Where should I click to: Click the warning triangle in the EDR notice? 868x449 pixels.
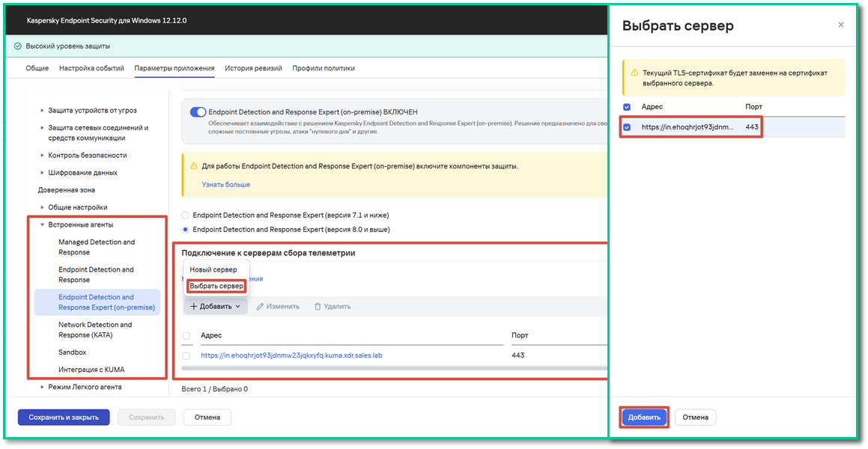point(193,166)
